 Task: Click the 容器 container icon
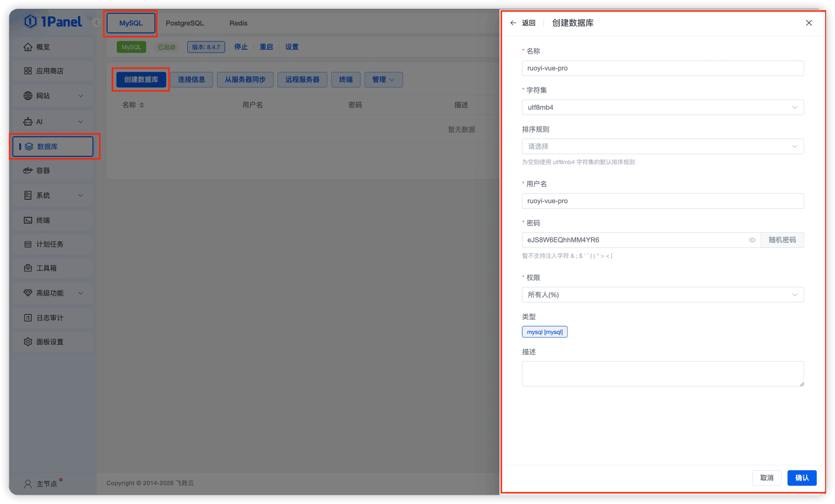point(28,170)
